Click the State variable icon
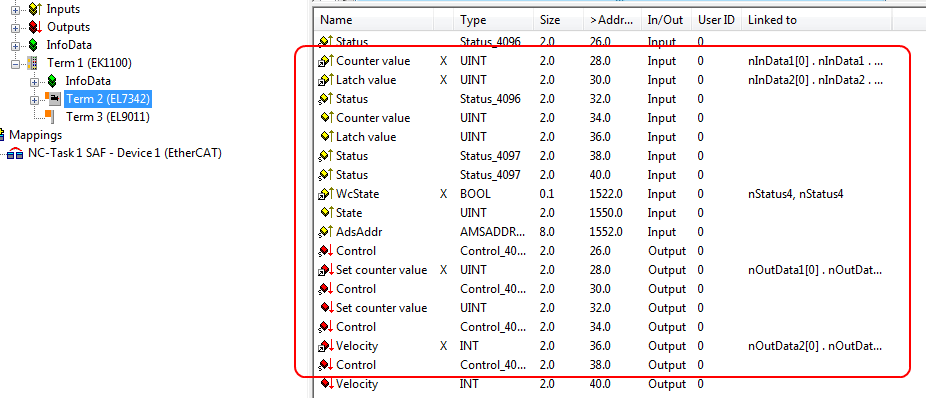926x398 pixels. coord(327,213)
